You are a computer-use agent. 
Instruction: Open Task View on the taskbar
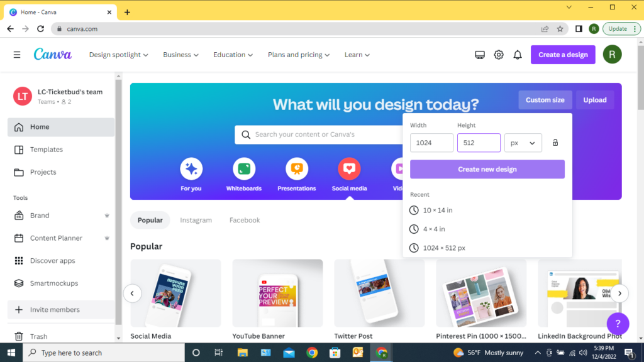tap(218, 353)
